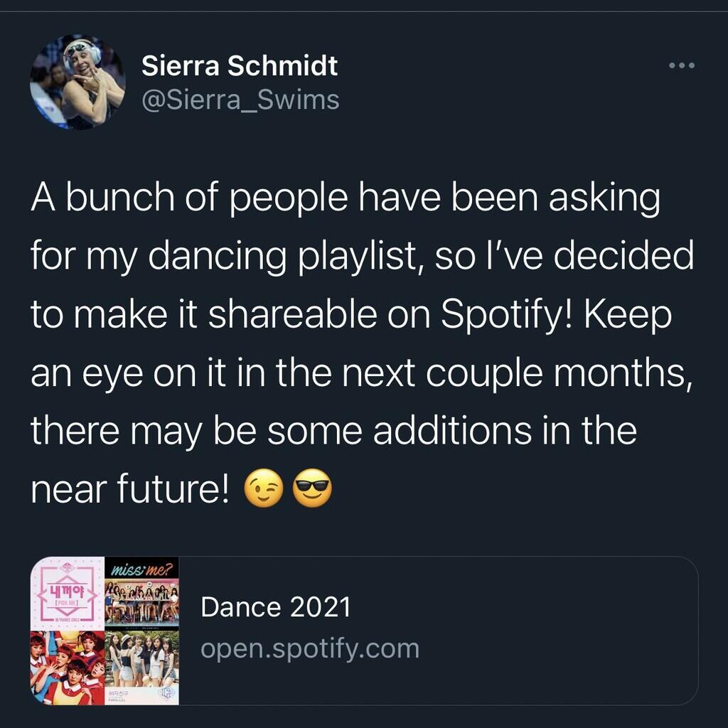Select the pink Pick Me album cover
The height and width of the screenshot is (728, 728).
[68, 594]
